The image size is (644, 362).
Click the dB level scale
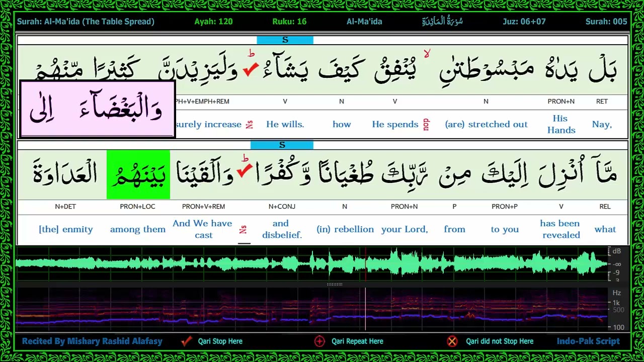(x=617, y=264)
